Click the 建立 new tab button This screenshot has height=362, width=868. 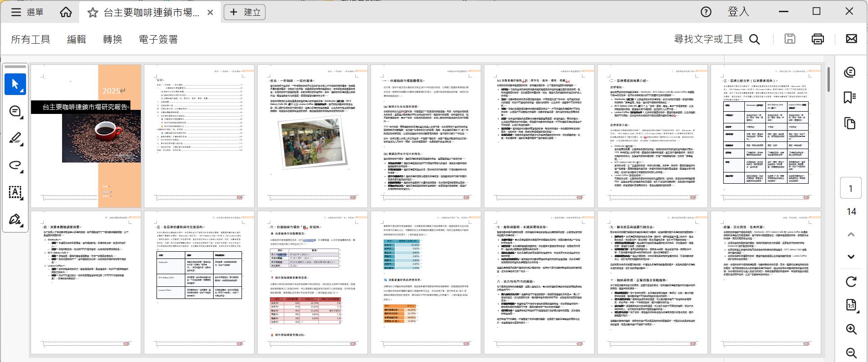(x=245, y=12)
